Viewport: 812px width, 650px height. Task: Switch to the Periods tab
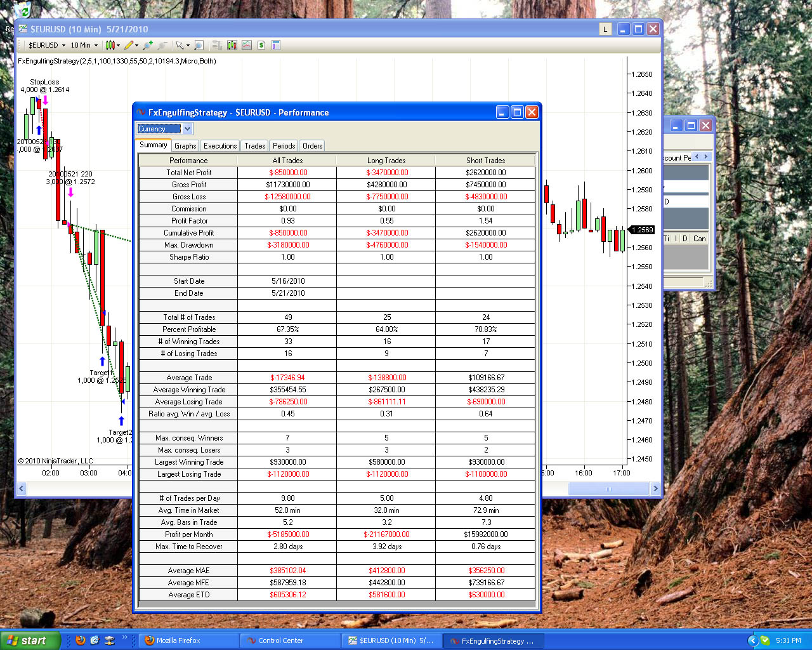click(284, 146)
